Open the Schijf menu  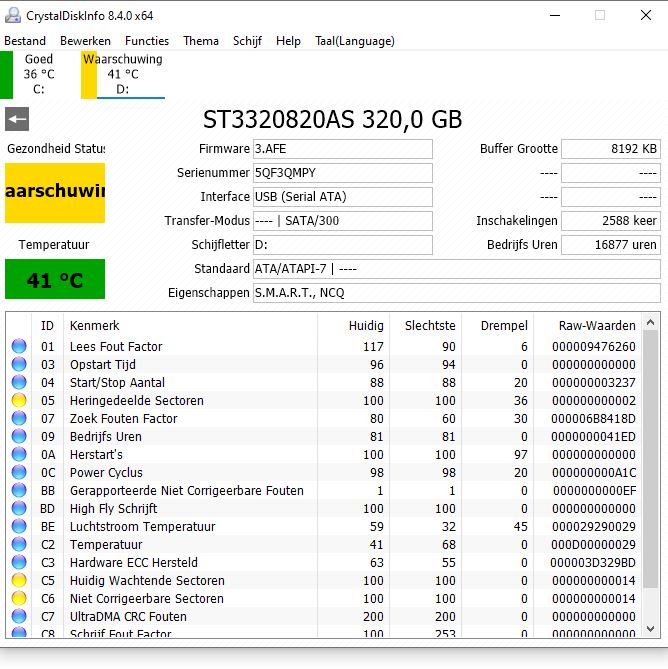(247, 41)
